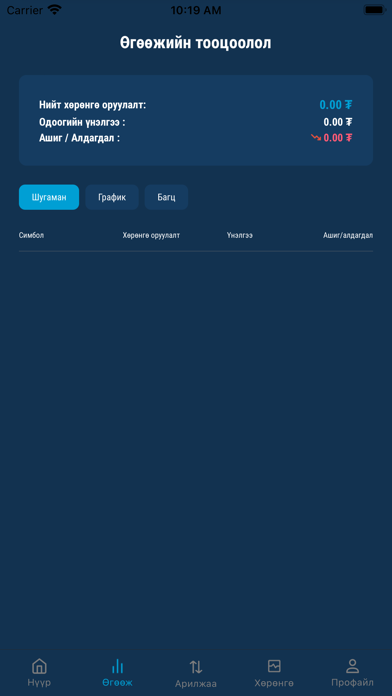The image size is (392, 696).
Task: Tap the Ашиг/алдагдал column header
Action: [348, 235]
